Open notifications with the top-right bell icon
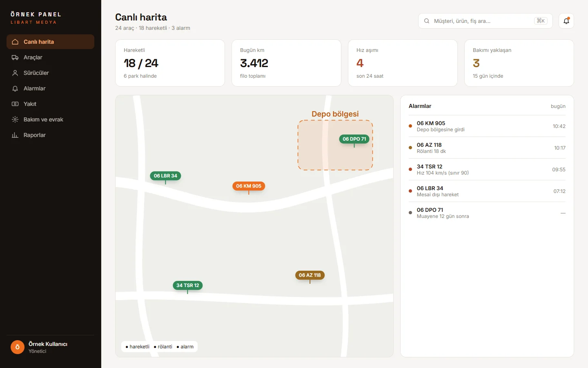Image resolution: width=588 pixels, height=368 pixels. click(566, 21)
